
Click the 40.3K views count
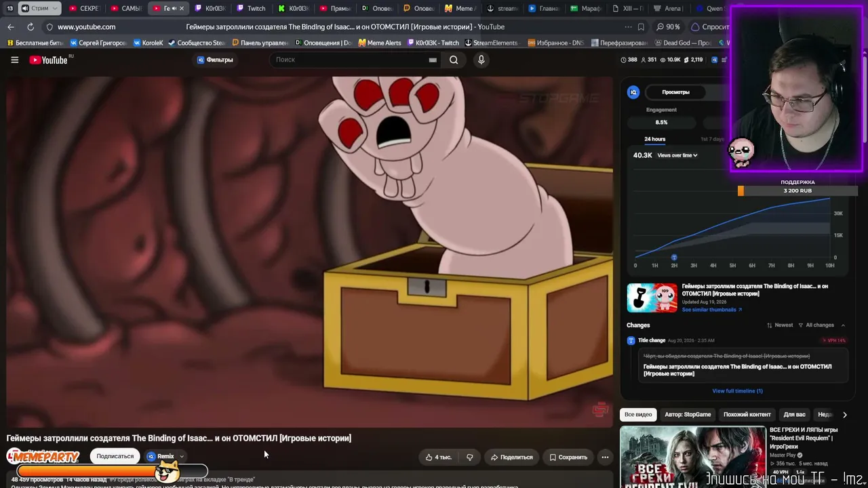click(x=642, y=155)
